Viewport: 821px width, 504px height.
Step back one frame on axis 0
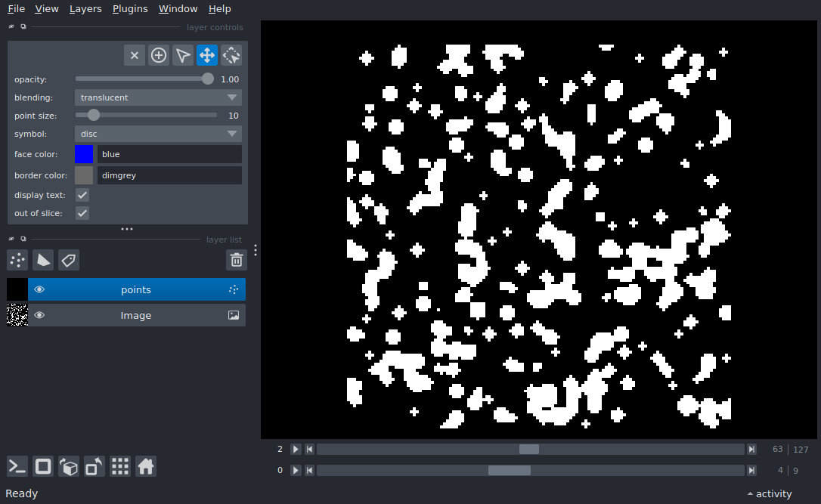pos(309,470)
